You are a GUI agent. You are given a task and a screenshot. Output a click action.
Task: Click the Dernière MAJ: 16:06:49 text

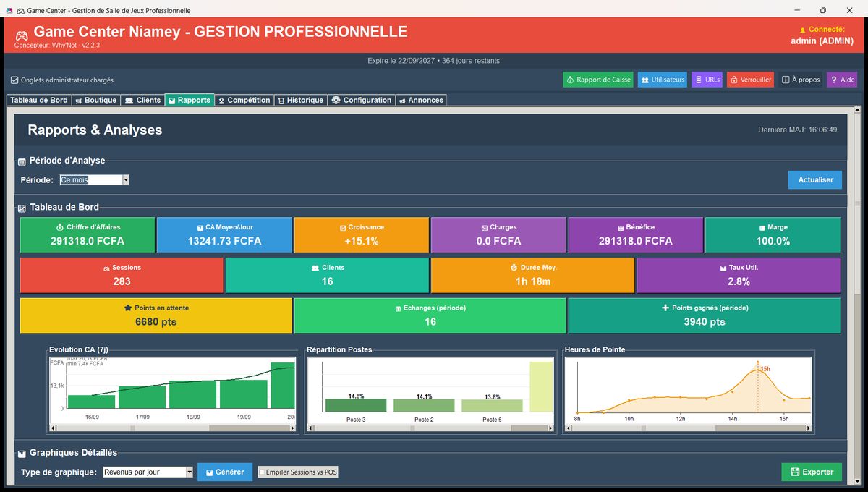pyautogui.click(x=798, y=130)
